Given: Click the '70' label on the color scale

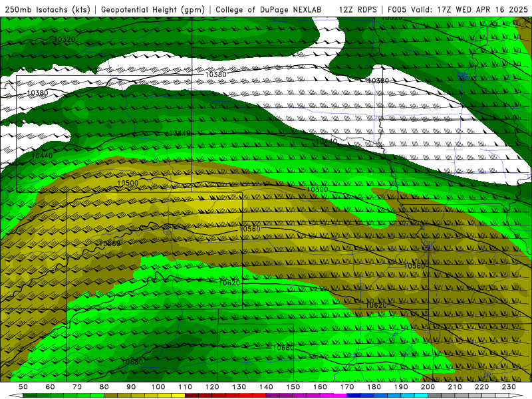Looking at the screenshot, I should 77,387.
